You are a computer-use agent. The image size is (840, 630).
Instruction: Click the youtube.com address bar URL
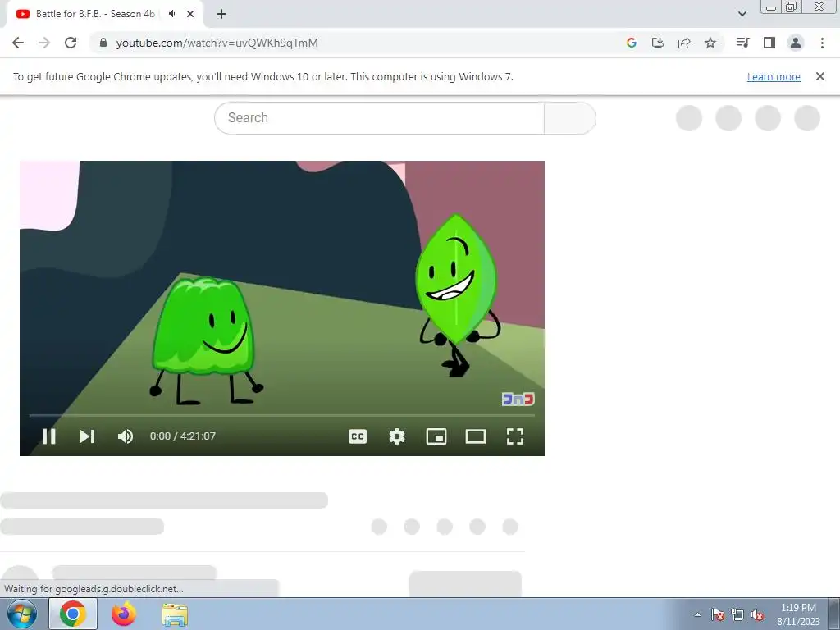point(217,43)
